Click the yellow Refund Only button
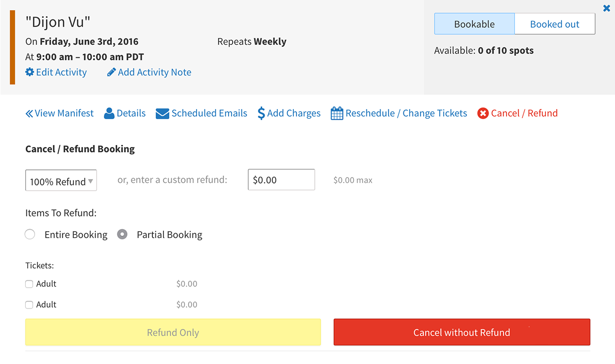The width and height of the screenshot is (615, 364). [173, 332]
